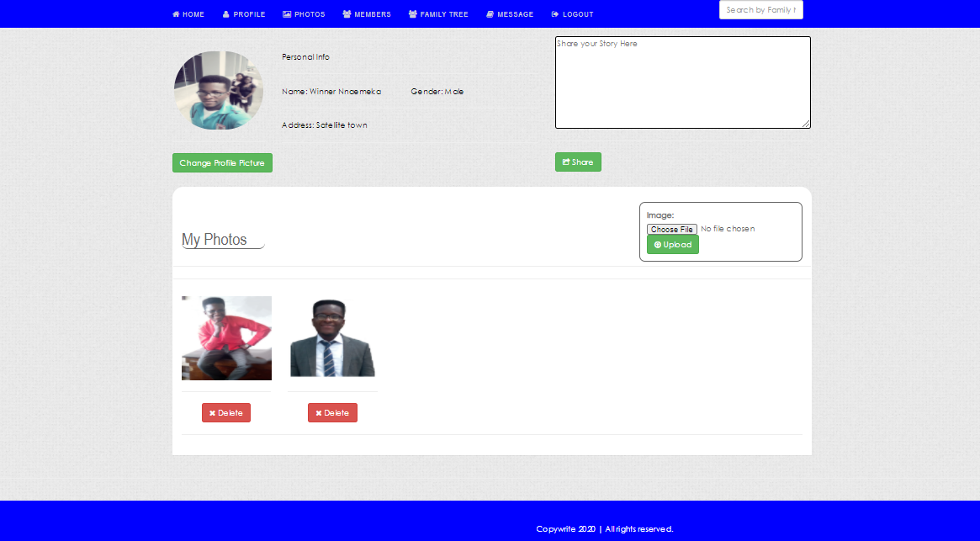Delete the red shirt photo
The height and width of the screenshot is (541, 980).
click(x=226, y=413)
